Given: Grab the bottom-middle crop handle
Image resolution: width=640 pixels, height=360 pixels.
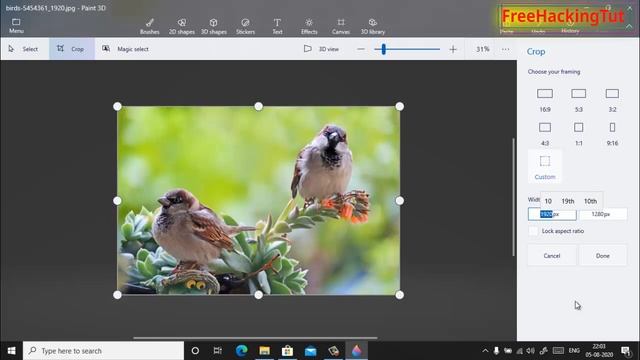Looking at the screenshot, I should (258, 295).
